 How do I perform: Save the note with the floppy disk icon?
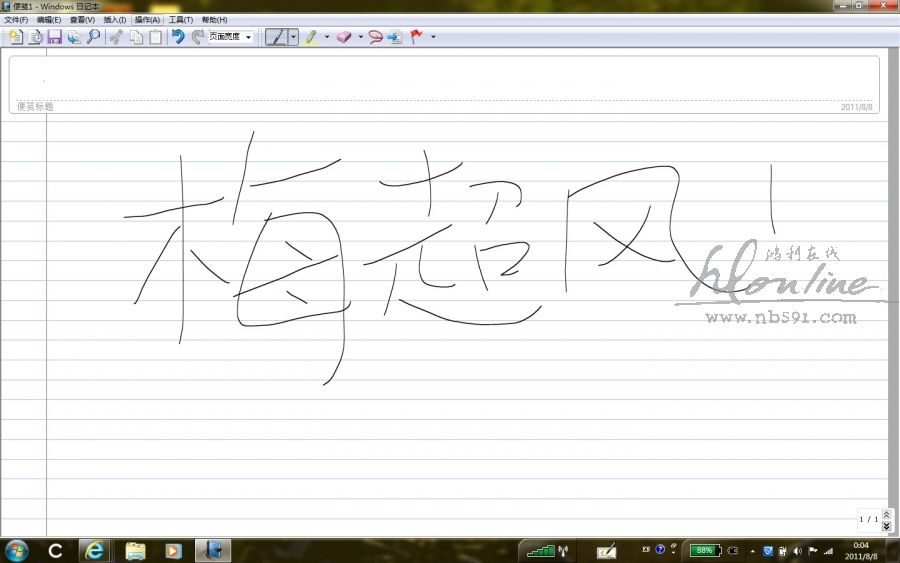(54, 37)
